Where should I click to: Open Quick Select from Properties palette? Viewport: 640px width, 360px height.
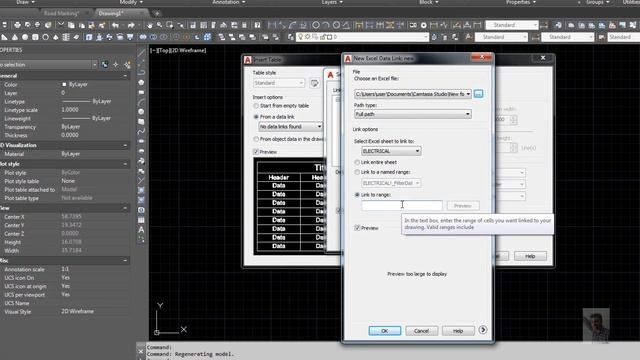click(127, 64)
